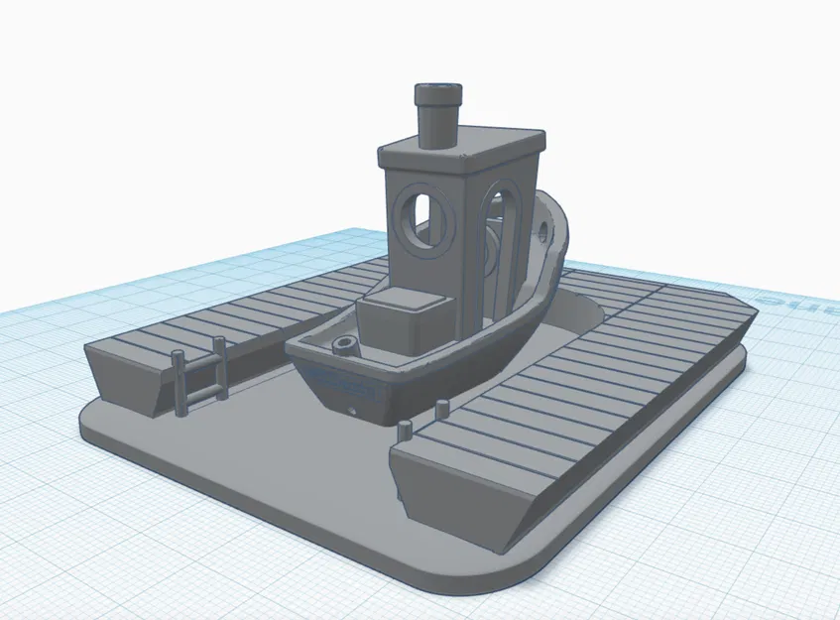Select the embossed text on the hull side
The width and height of the screenshot is (840, 620).
click(342, 382)
